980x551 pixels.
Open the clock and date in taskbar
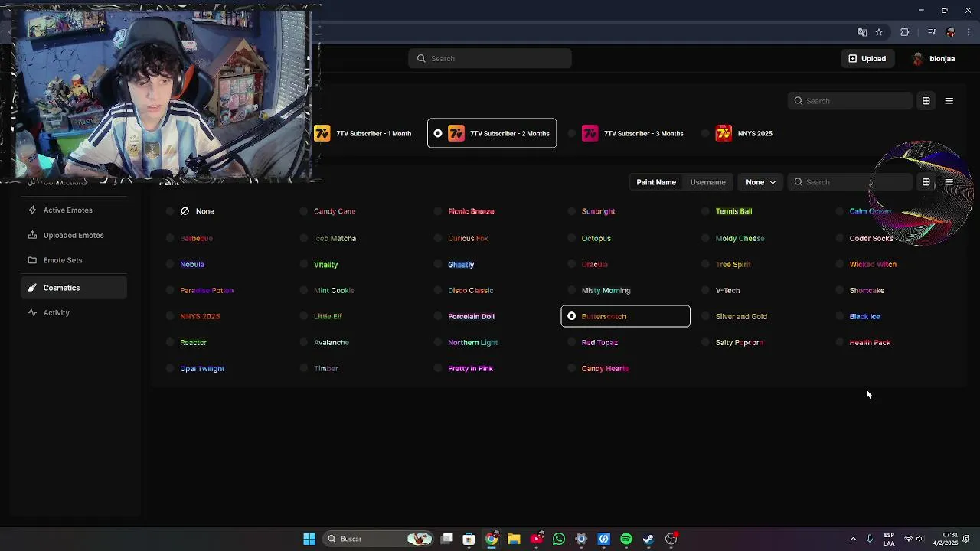[945, 539]
